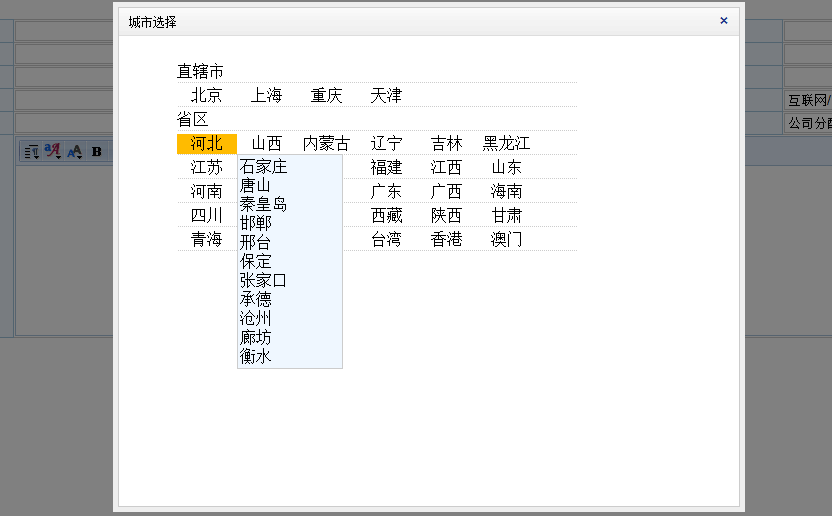832x516 pixels.
Task: Open the font family icon in toolbar
Action: tap(54, 152)
